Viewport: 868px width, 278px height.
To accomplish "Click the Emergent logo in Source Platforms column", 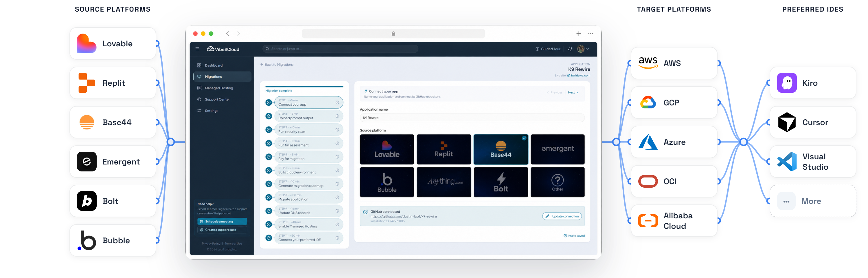I will 87,162.
